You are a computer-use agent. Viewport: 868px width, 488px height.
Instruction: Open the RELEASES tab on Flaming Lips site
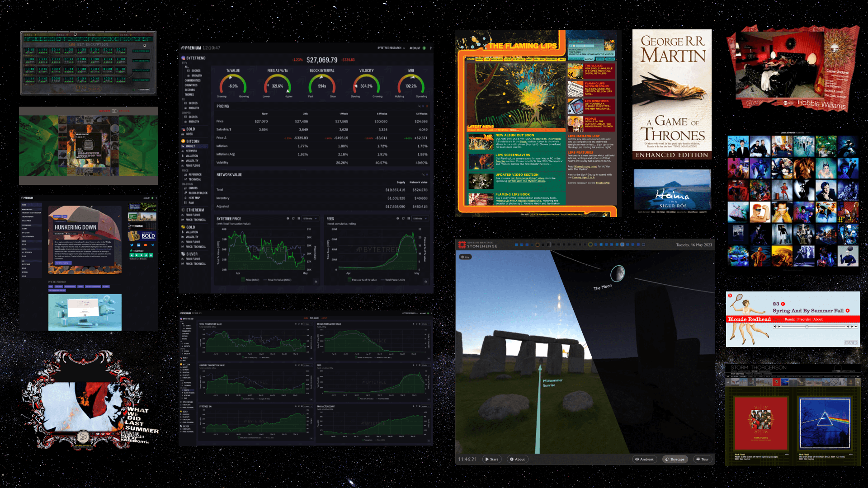tap(497, 59)
